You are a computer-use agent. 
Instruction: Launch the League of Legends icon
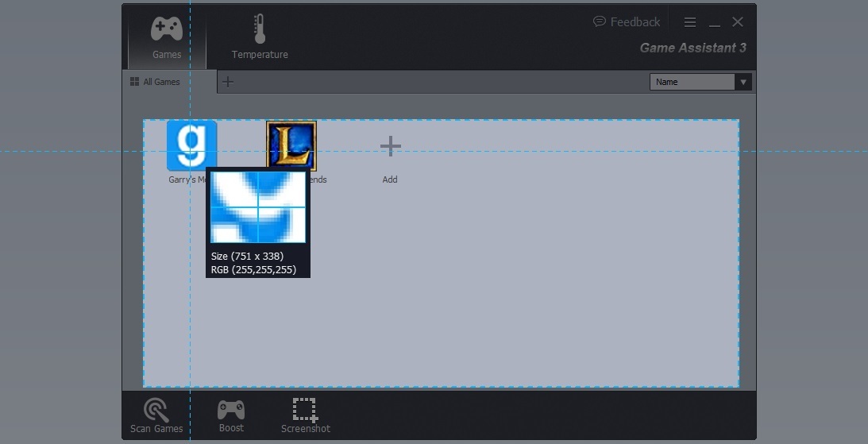(x=291, y=145)
